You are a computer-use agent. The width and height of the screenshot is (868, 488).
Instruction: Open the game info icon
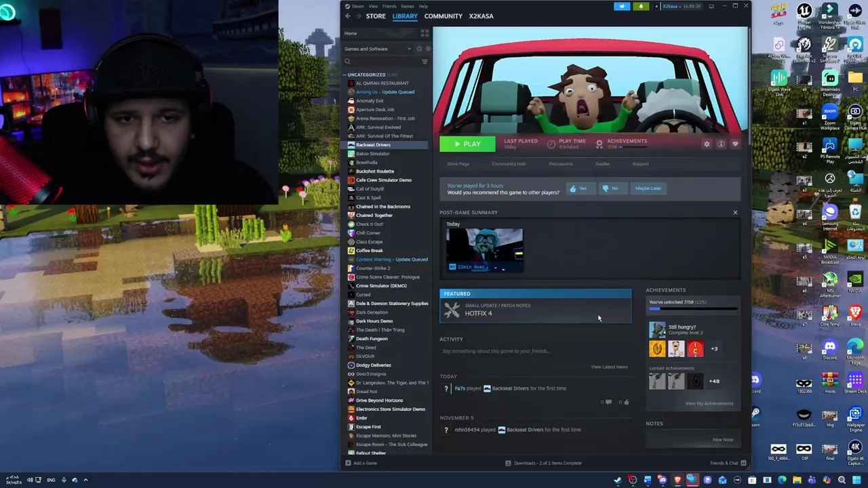(721, 144)
